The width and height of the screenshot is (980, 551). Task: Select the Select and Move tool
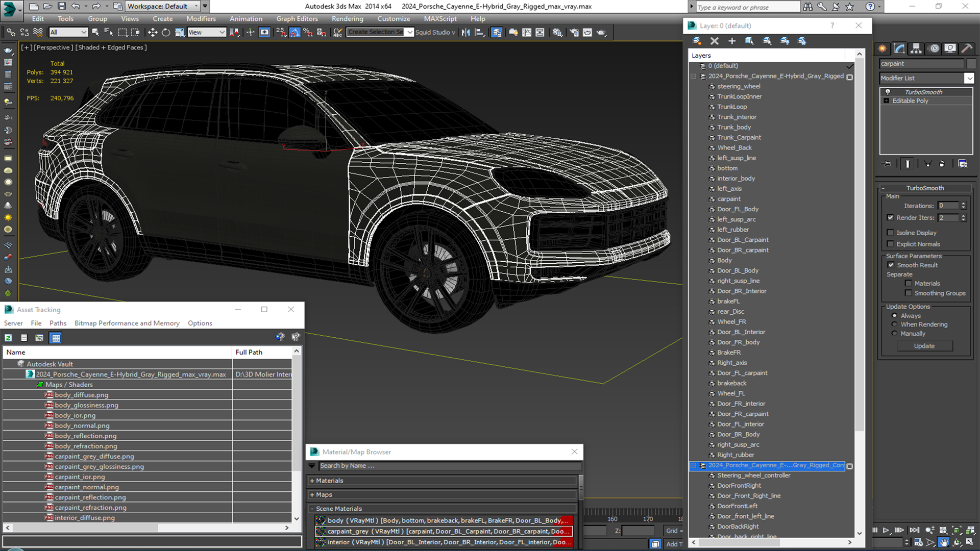click(x=152, y=32)
